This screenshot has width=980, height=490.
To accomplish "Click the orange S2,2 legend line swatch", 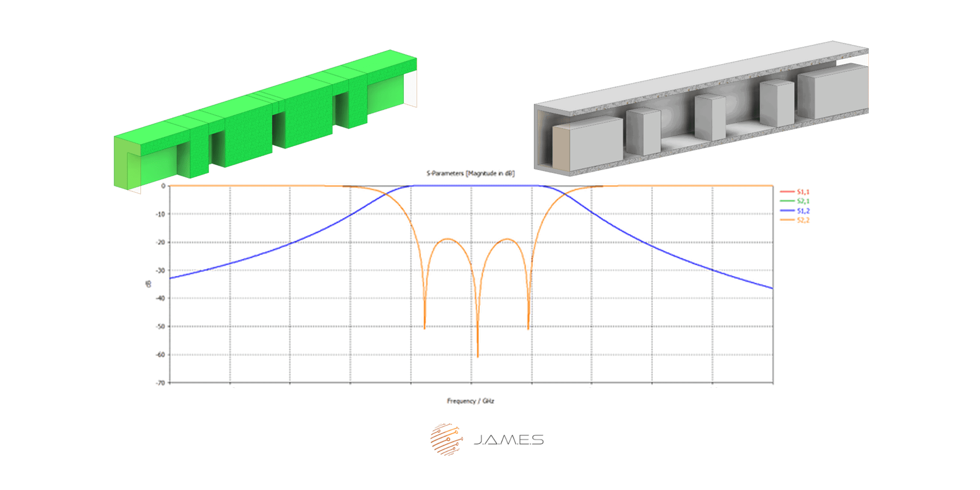I will (787, 220).
